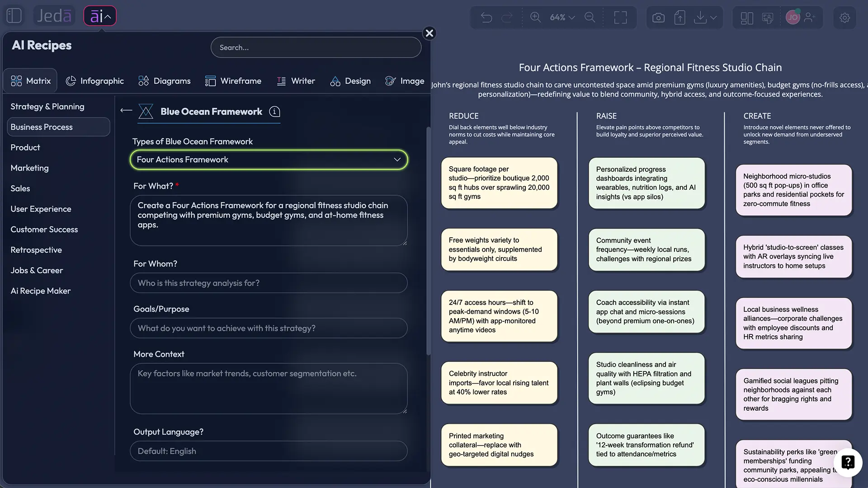Click the AI Recipes search field
This screenshot has height=488, width=868.
pos(316,47)
